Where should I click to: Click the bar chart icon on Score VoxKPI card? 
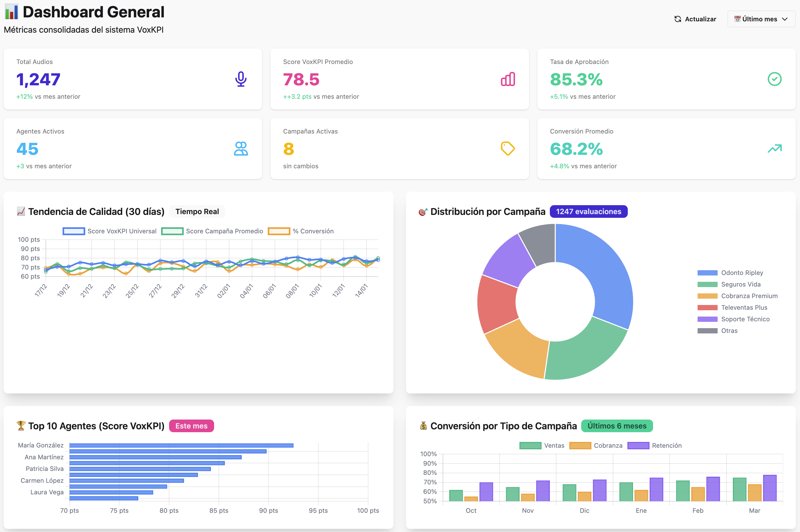click(x=507, y=79)
